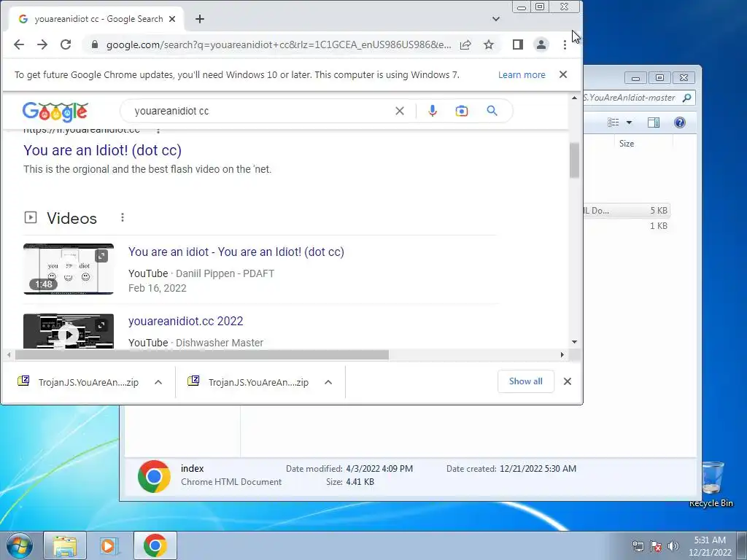747x560 pixels.
Task: Toggle the Explorer preview pane
Action: (654, 122)
